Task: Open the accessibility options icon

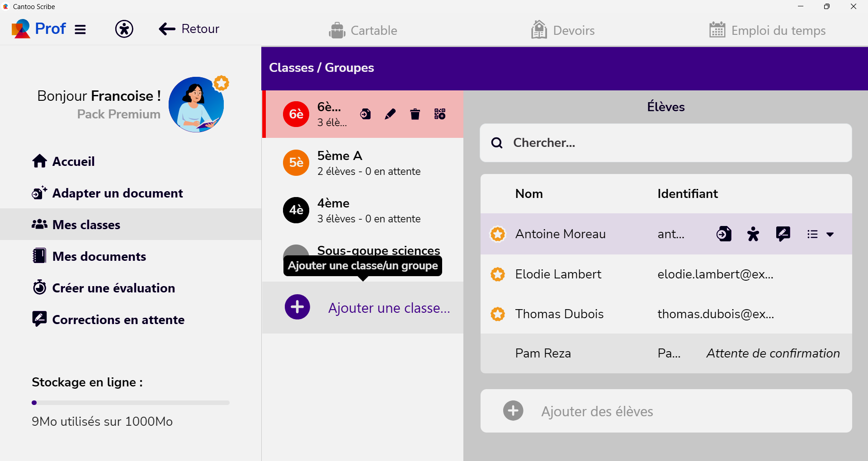Action: [x=124, y=29]
